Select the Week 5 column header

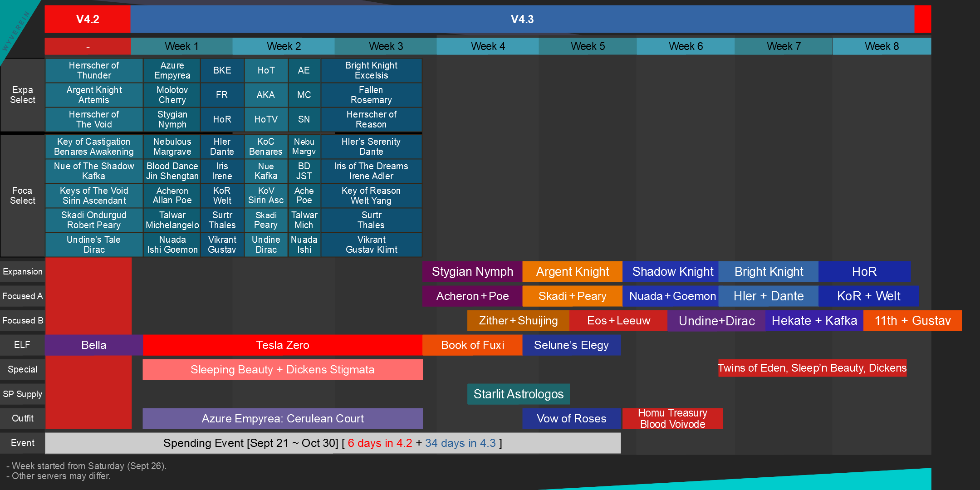pos(588,46)
